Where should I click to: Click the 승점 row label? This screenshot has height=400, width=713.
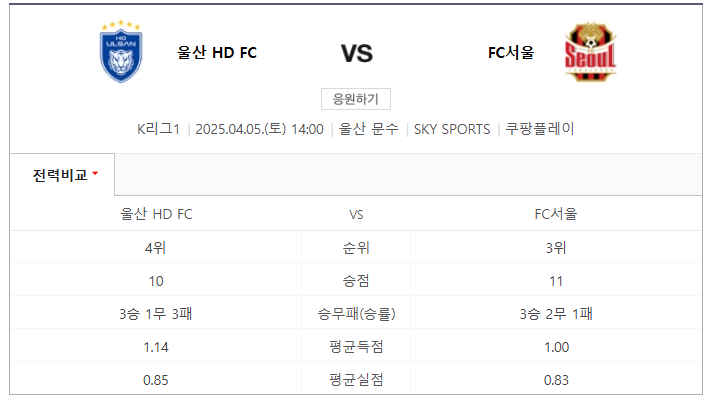356,281
